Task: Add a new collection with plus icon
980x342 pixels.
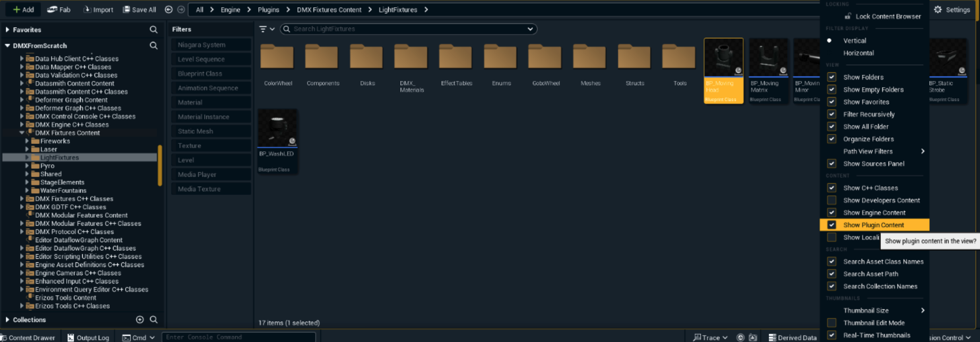Action: click(139, 320)
